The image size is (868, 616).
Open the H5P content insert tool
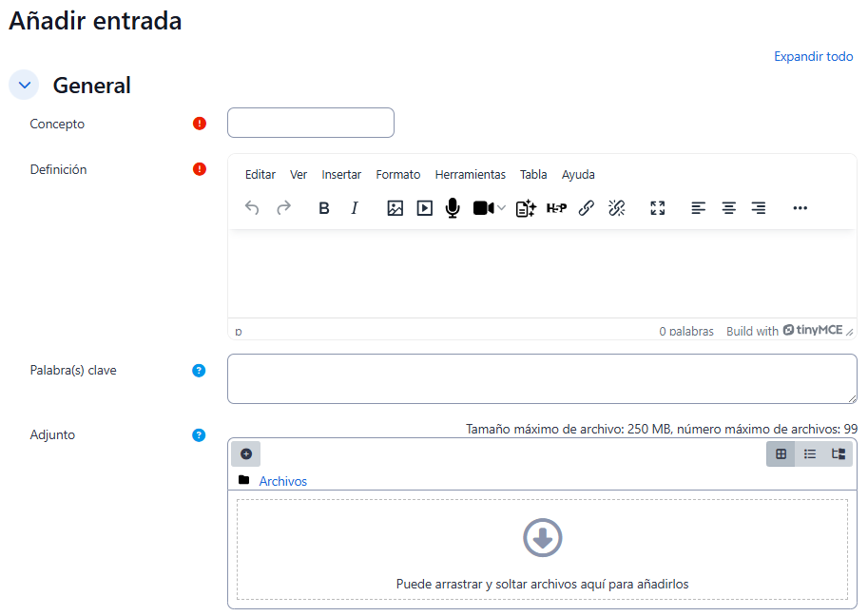pos(556,208)
